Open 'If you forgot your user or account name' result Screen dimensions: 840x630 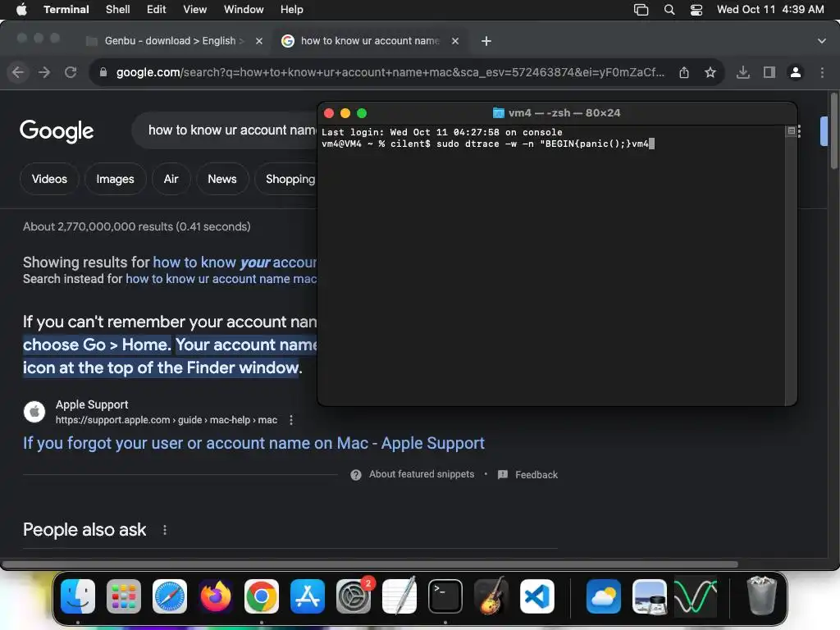[x=253, y=443]
